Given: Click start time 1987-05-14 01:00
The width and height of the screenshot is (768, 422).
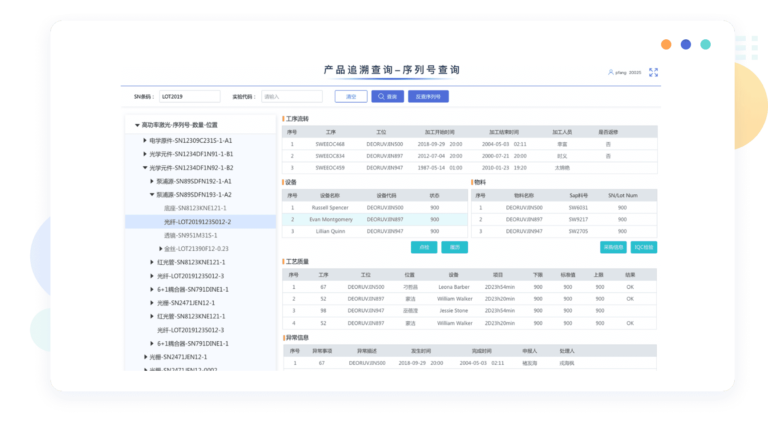Looking at the screenshot, I should [x=440, y=168].
